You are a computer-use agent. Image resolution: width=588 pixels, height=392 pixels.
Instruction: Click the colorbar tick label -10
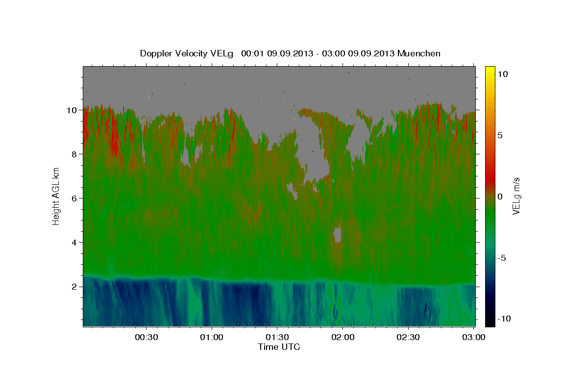click(x=504, y=319)
